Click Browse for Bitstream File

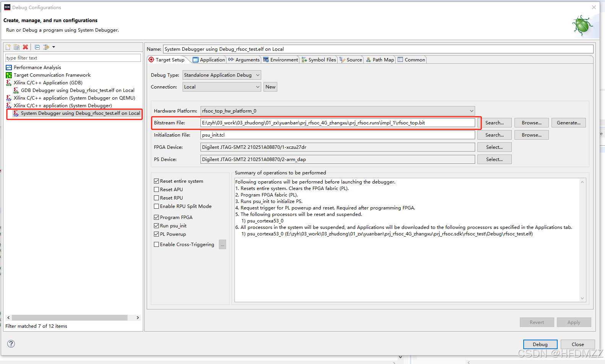(532, 123)
